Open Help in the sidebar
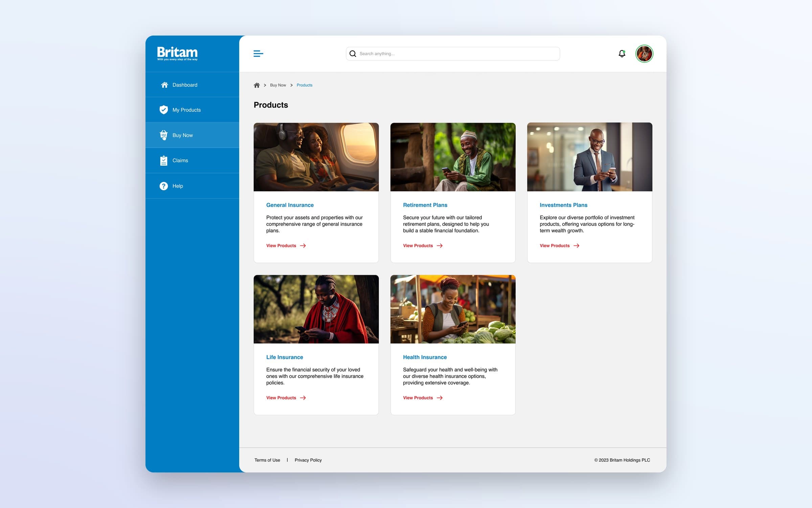812x508 pixels. [192, 186]
